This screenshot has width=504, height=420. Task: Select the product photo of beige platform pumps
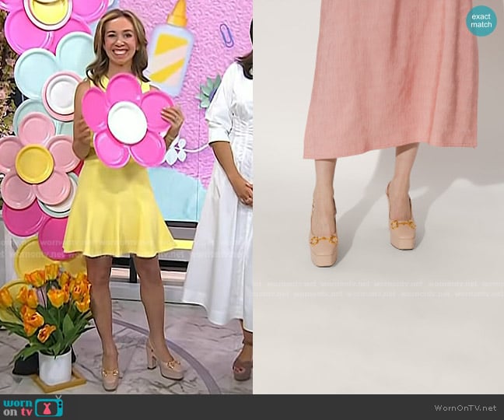[378, 197]
